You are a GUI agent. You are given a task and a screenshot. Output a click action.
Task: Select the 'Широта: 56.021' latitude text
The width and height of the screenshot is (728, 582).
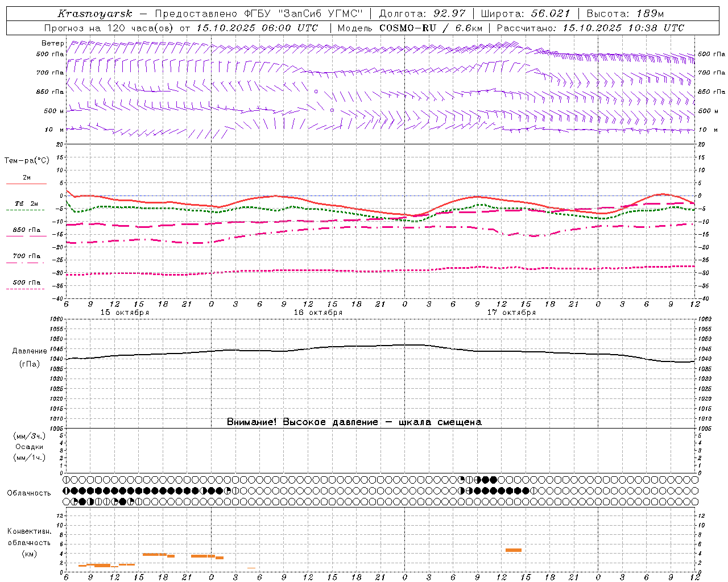click(x=526, y=14)
